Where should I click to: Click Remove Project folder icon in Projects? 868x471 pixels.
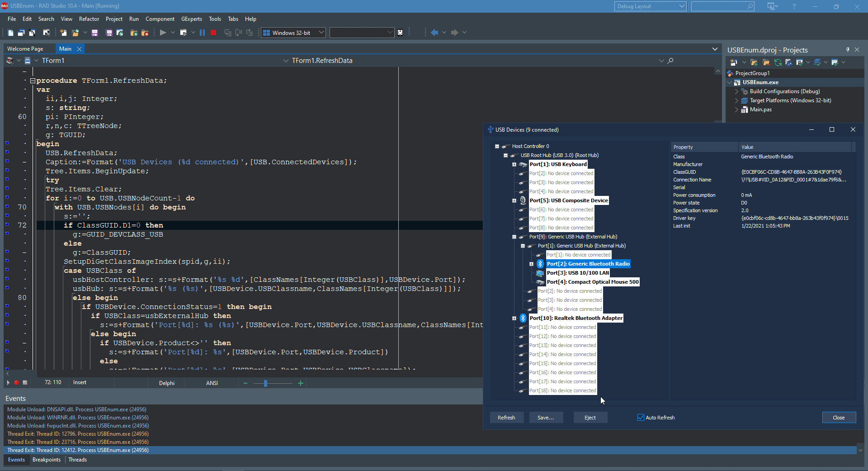coord(766,62)
